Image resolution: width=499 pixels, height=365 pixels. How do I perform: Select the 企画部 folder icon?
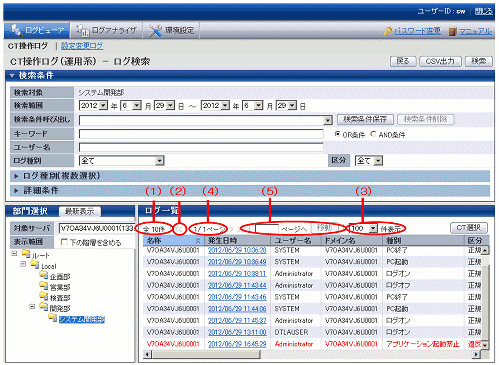pos(44,276)
